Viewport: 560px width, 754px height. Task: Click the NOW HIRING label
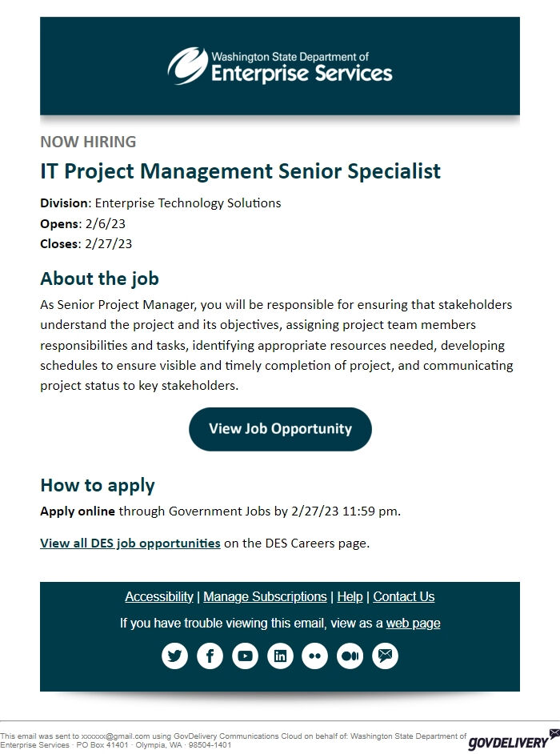click(88, 142)
